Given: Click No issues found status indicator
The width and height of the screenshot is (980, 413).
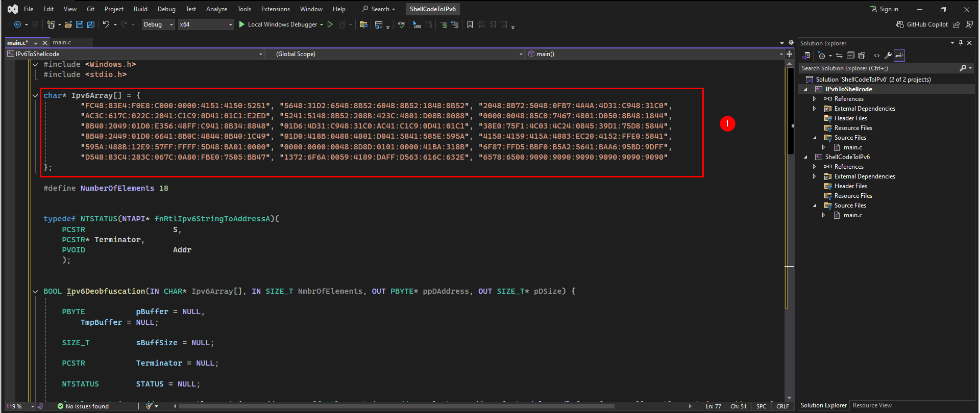Looking at the screenshot, I should [x=83, y=406].
